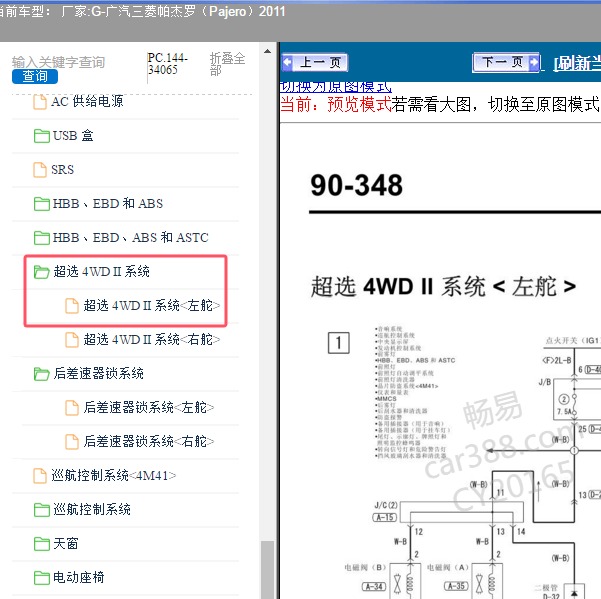Click the sidebar scrollbar thumb
This screenshot has width=601, height=599.
tap(268, 570)
